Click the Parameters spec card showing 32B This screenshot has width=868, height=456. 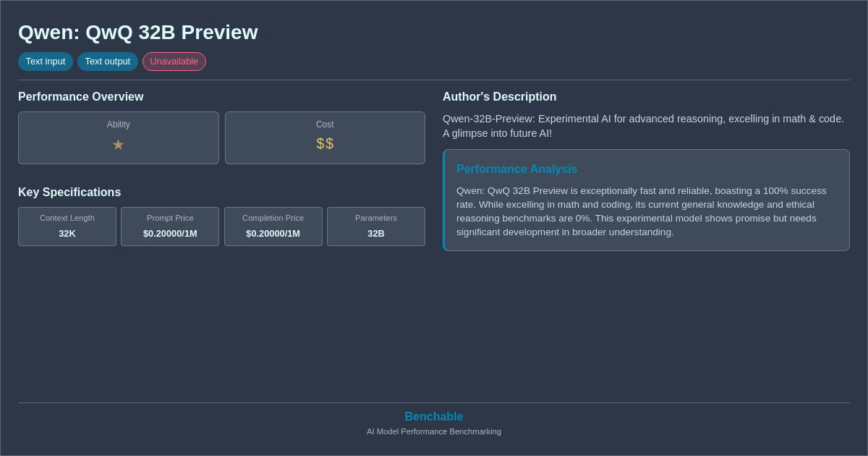[375, 227]
